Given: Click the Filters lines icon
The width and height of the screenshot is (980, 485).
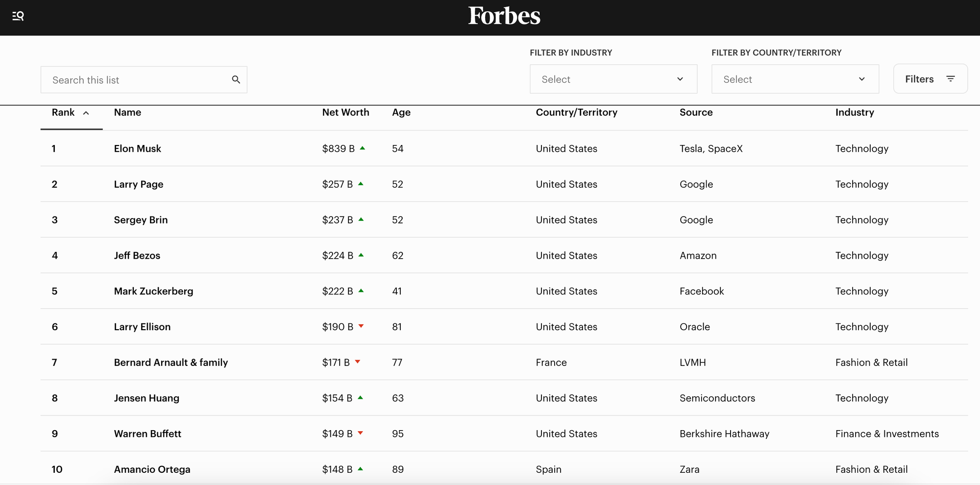Looking at the screenshot, I should 951,79.
